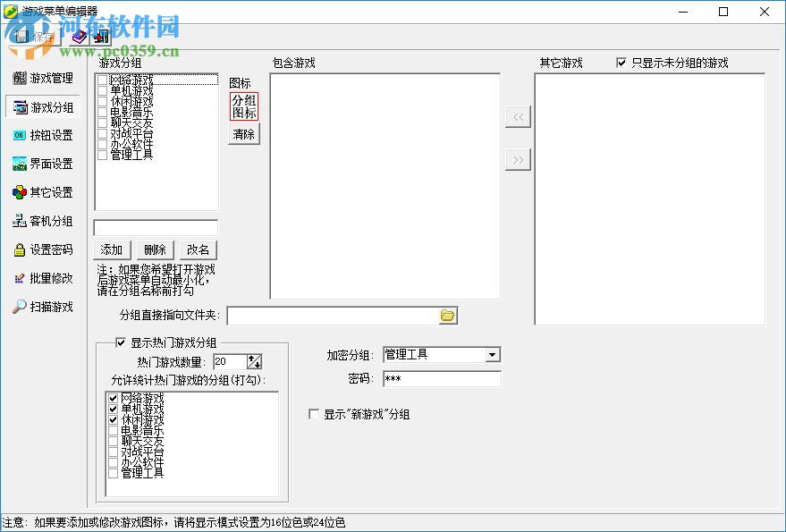Open 扫描游戏 using the magnifier icon
The width and height of the screenshot is (786, 532).
coord(20,307)
